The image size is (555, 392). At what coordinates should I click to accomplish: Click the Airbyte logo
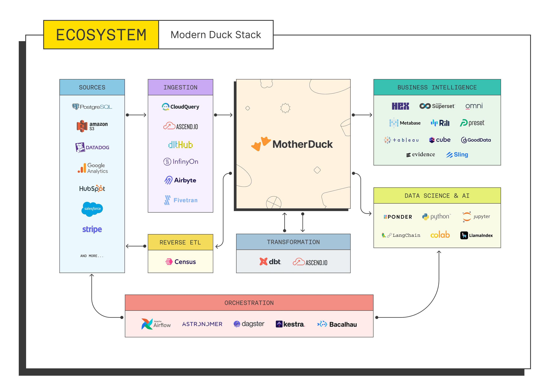[180, 180]
